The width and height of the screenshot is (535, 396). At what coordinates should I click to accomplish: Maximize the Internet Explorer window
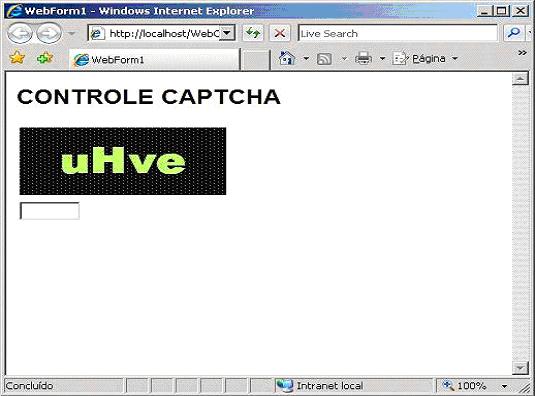point(502,11)
